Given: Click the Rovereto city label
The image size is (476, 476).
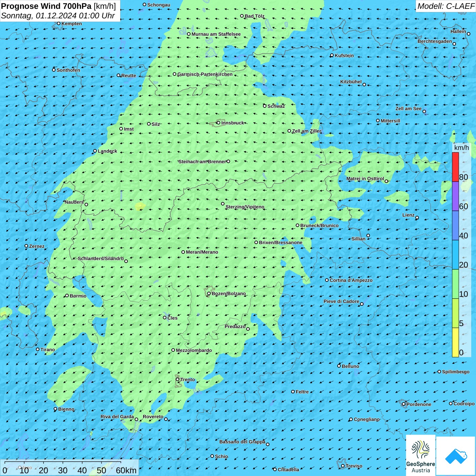Looking at the screenshot, I should [x=153, y=417].
